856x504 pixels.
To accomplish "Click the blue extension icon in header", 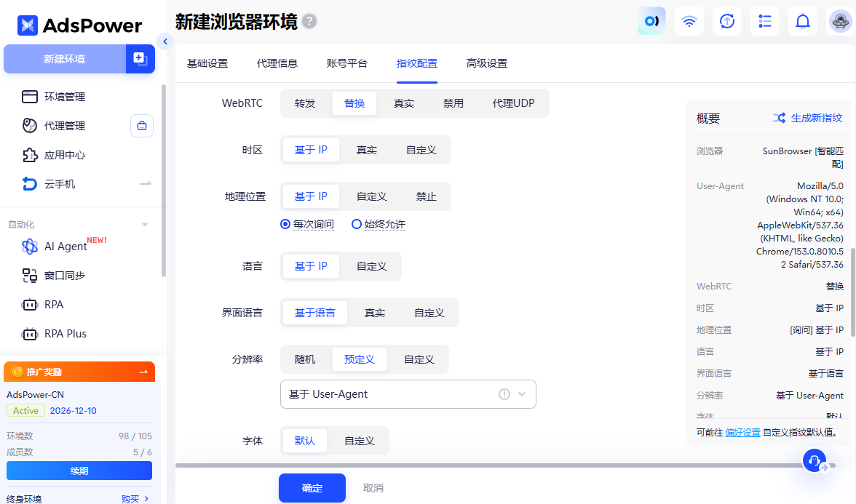I will (x=651, y=21).
